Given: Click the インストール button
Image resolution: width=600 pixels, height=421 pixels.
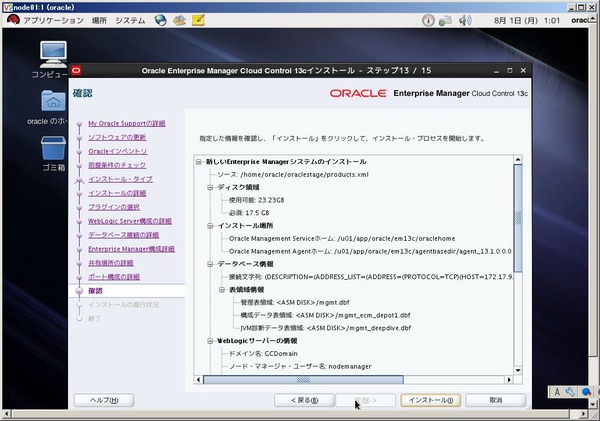Looking at the screenshot, I should 430,400.
